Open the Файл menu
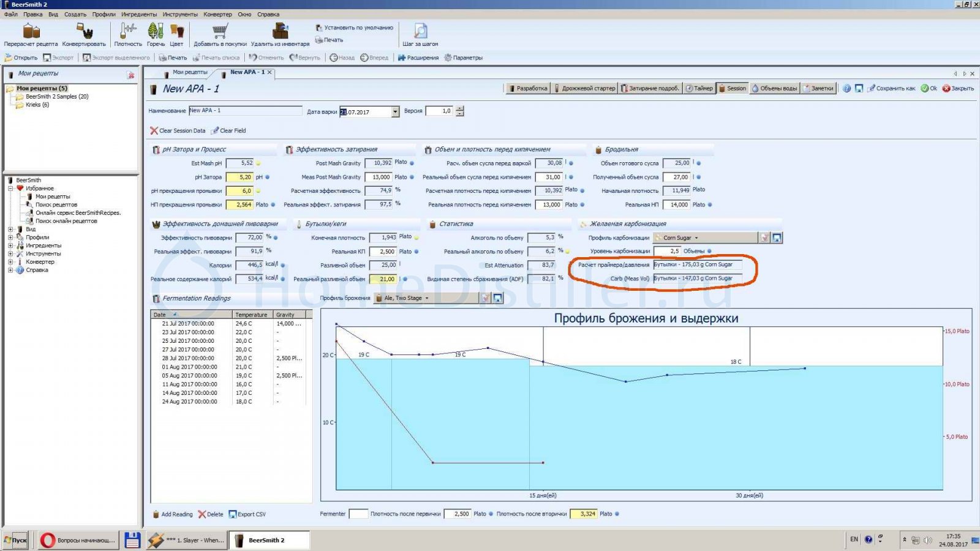The height and width of the screenshot is (551, 980). [11, 14]
